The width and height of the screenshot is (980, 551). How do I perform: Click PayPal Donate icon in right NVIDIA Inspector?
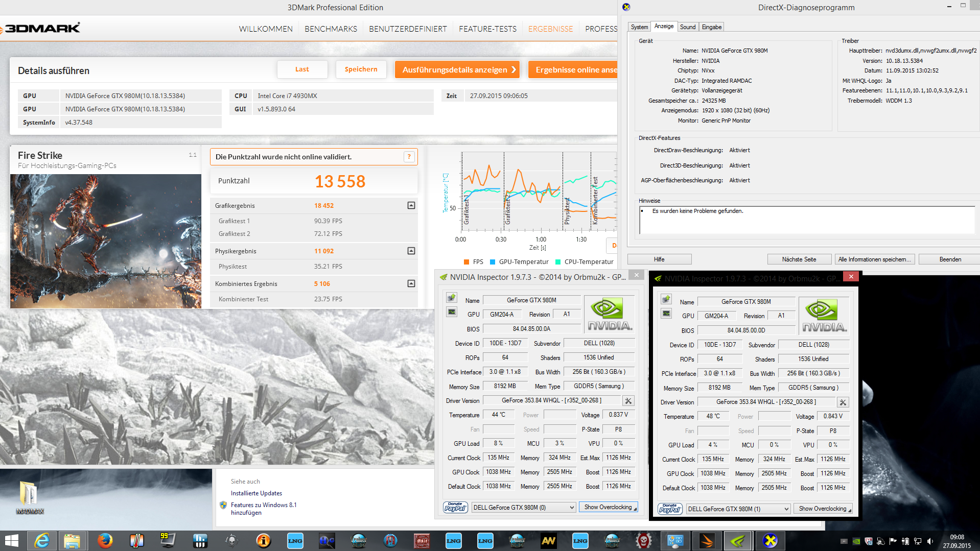[x=670, y=509]
